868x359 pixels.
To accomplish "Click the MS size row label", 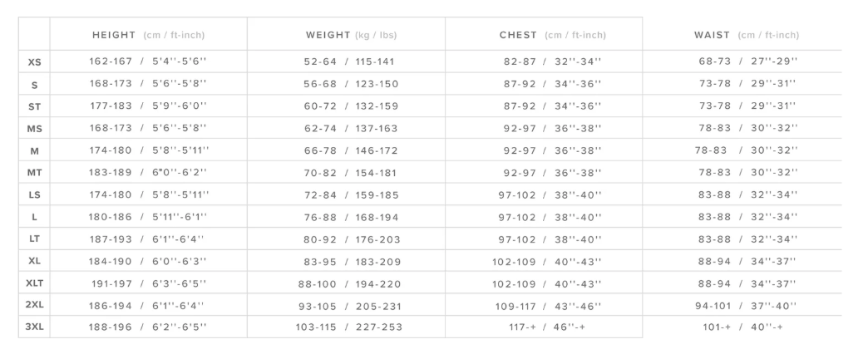I will 34,129.
